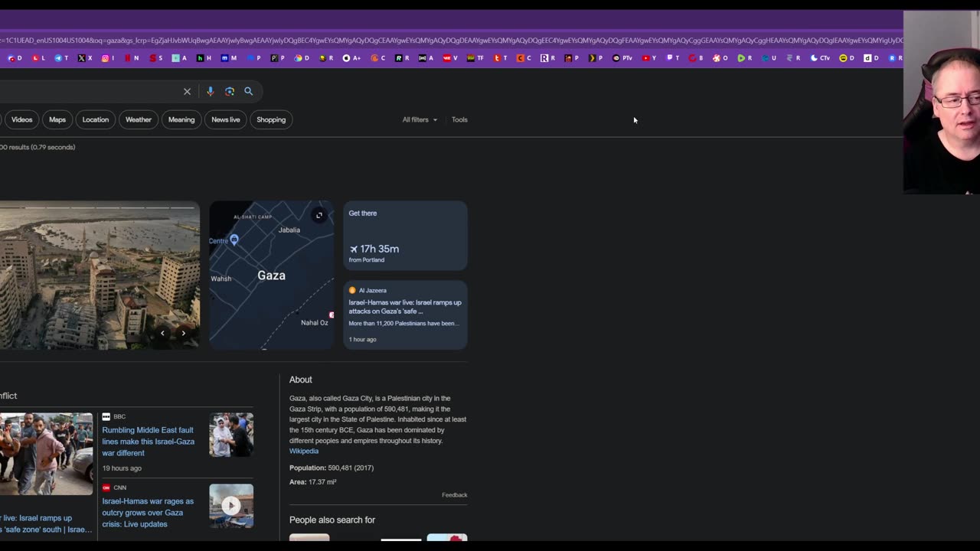Viewport: 980px width, 551px height.
Task: Open the Twitch bookmark labeled T
Action: pyautogui.click(x=673, y=58)
